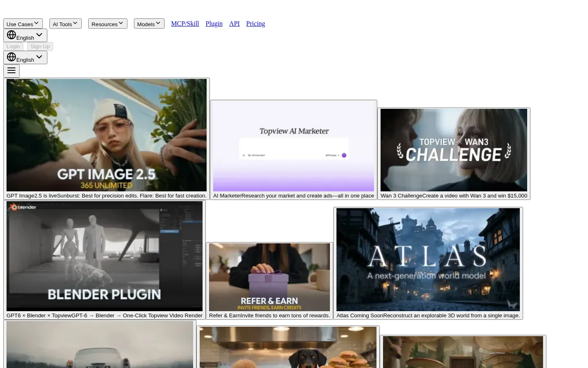The image size is (588, 368).
Task: Open the English selector below Login
Action: [25, 58]
